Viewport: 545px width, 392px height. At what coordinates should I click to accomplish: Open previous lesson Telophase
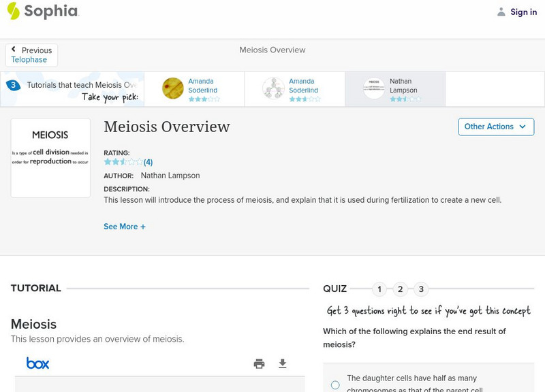tap(29, 60)
